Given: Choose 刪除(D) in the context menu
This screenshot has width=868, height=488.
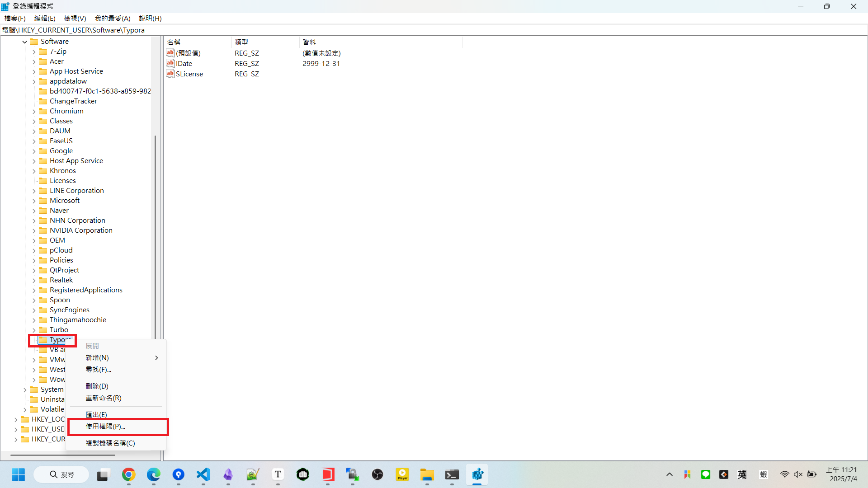Looking at the screenshot, I should [117, 386].
